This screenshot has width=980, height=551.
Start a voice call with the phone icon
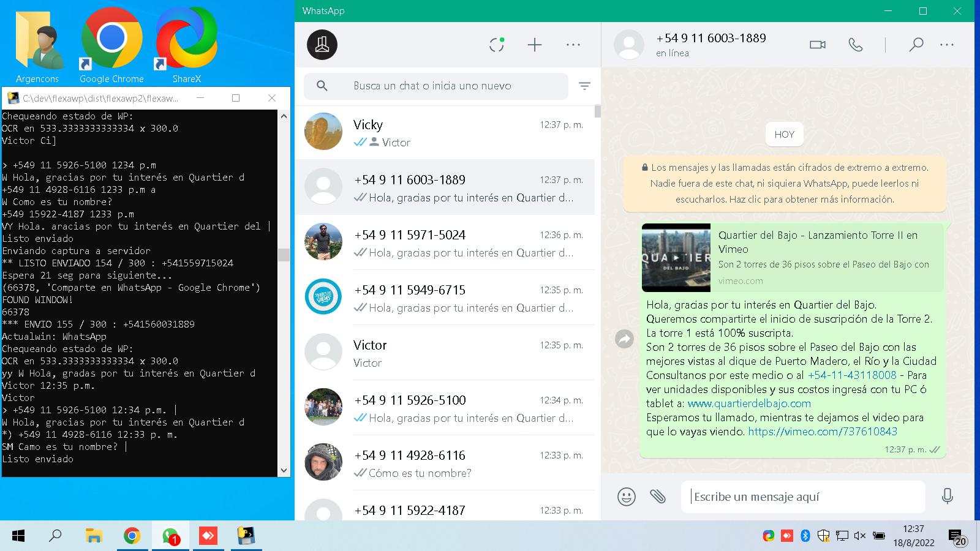coord(856,45)
